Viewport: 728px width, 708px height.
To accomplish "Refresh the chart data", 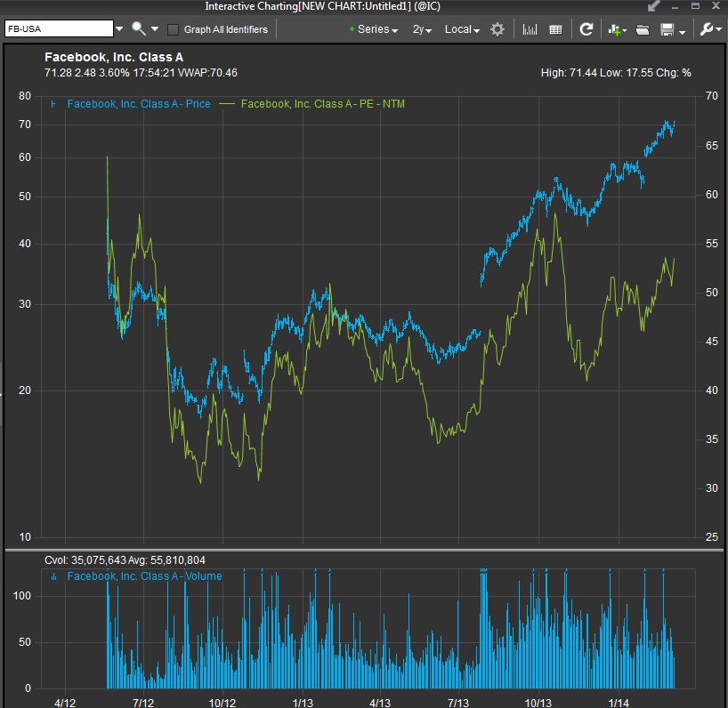I will [x=586, y=29].
